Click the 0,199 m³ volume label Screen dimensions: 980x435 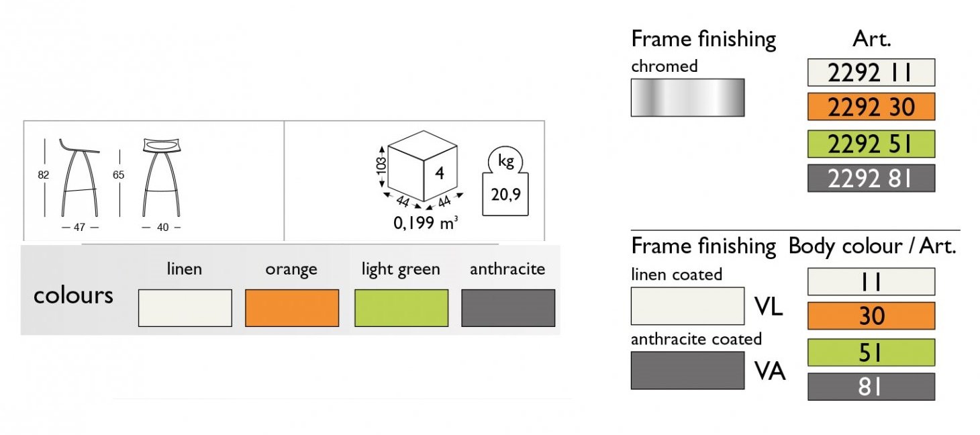426,223
